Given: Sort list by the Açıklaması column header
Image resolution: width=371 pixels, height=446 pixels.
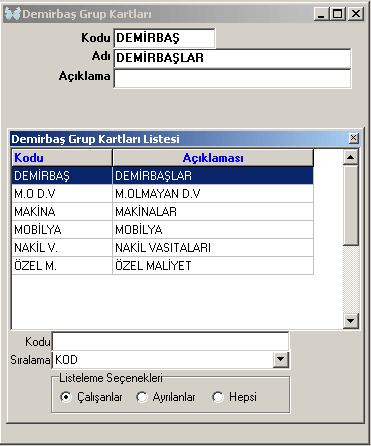Looking at the screenshot, I should coord(213,158).
